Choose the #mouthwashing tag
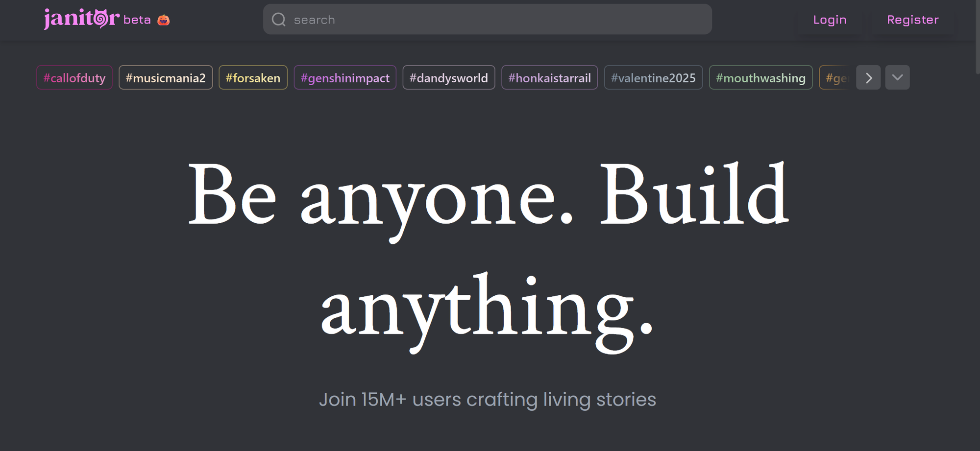 [761, 78]
